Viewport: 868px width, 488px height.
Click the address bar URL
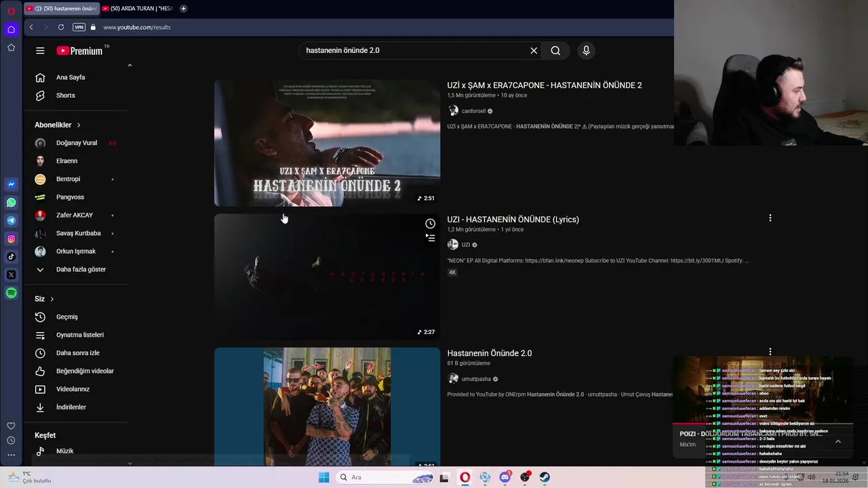(x=137, y=27)
